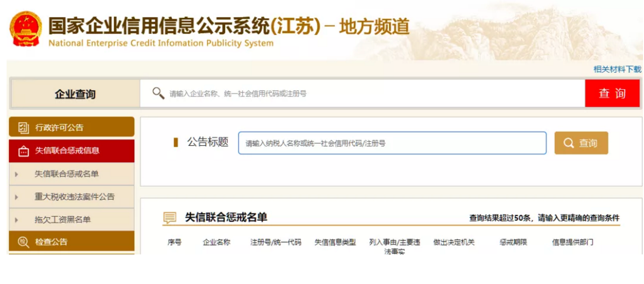Click the 企业名称 column header

[x=216, y=242]
